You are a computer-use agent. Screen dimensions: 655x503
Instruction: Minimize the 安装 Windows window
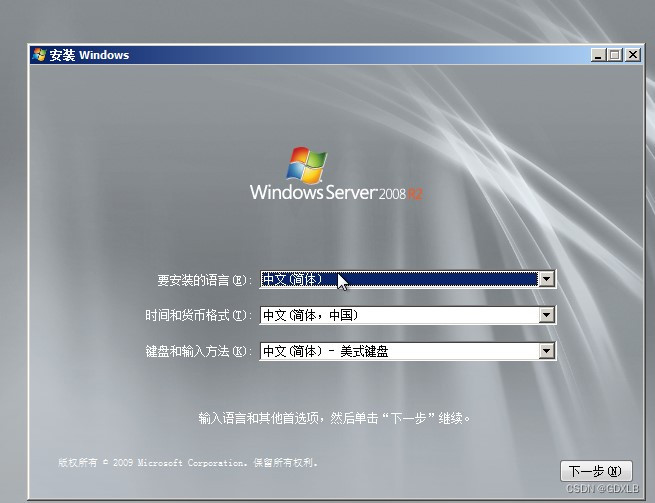pos(598,55)
